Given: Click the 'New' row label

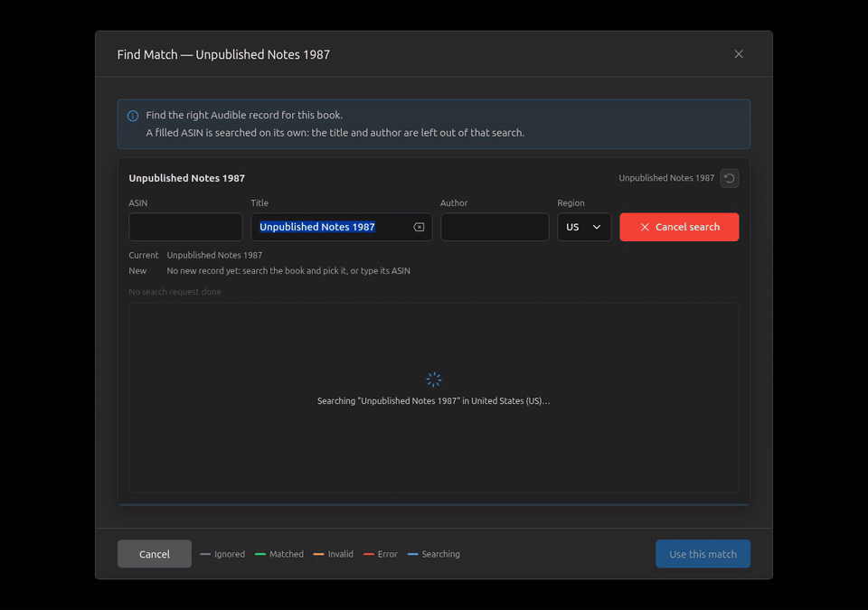Looking at the screenshot, I should [x=137, y=271].
